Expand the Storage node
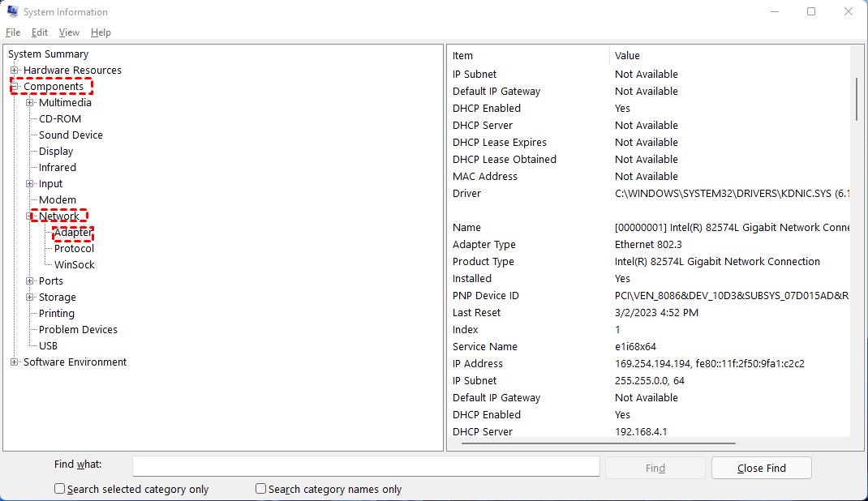The width and height of the screenshot is (868, 501). pos(30,297)
